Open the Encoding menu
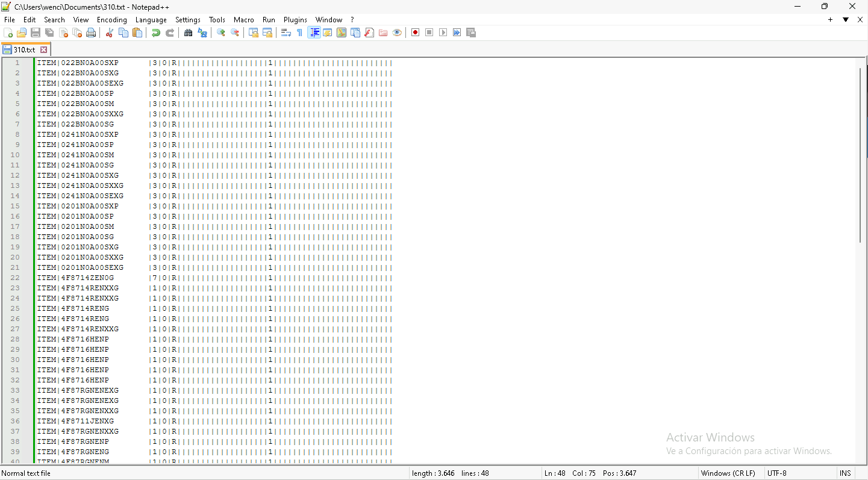This screenshot has height=480, width=868. click(112, 20)
